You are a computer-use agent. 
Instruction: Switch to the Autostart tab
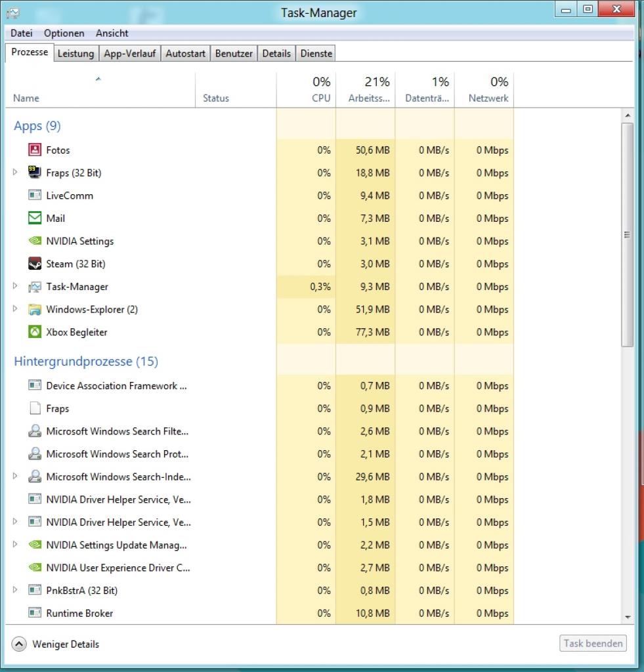pos(185,54)
